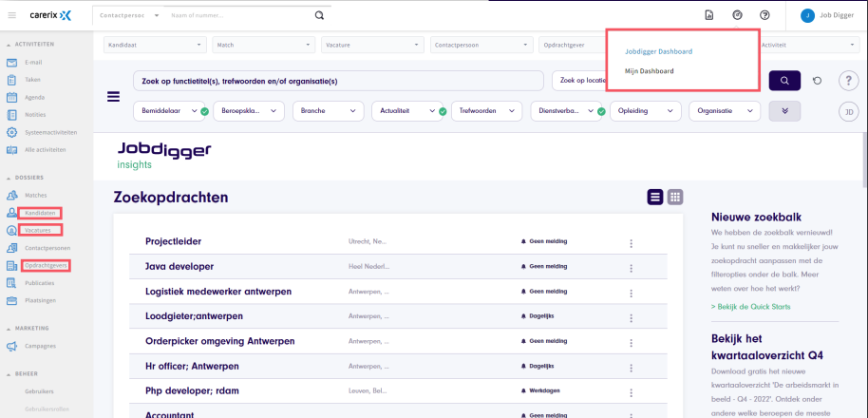The height and width of the screenshot is (418, 868).
Task: Open the hamburger menu next to carerix logo
Action: [x=12, y=15]
